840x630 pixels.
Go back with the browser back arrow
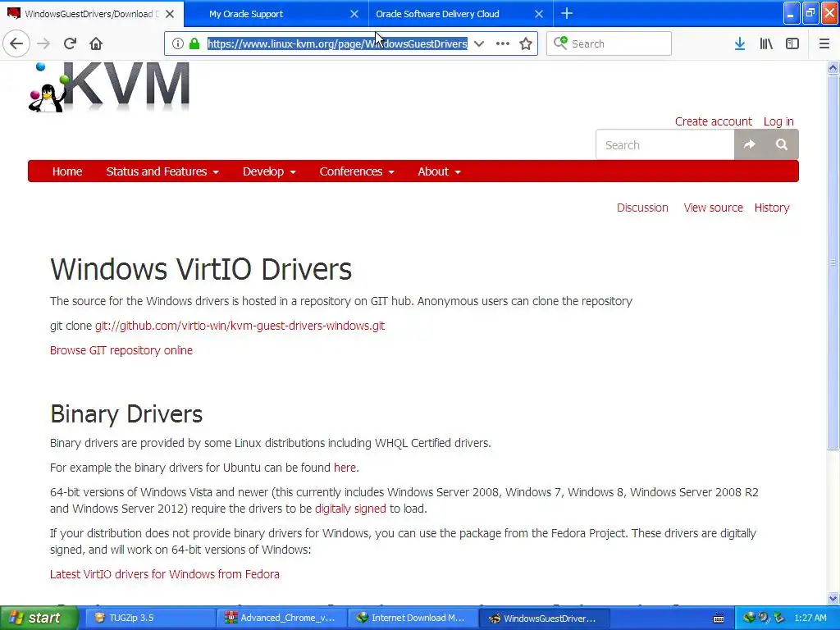tap(16, 43)
